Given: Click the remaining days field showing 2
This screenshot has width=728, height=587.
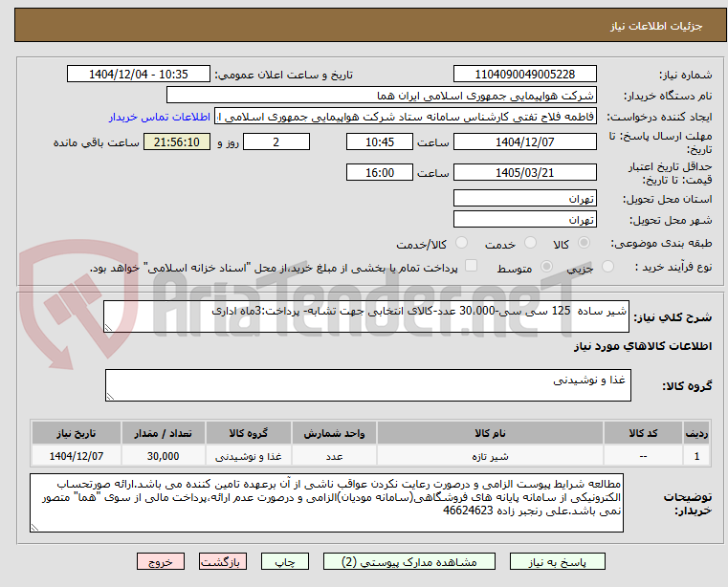Looking at the screenshot, I should (x=276, y=142).
